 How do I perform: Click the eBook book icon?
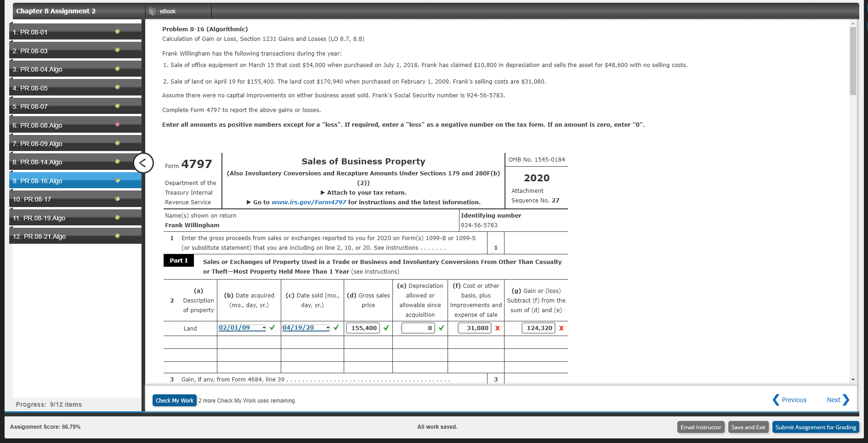[x=152, y=11]
